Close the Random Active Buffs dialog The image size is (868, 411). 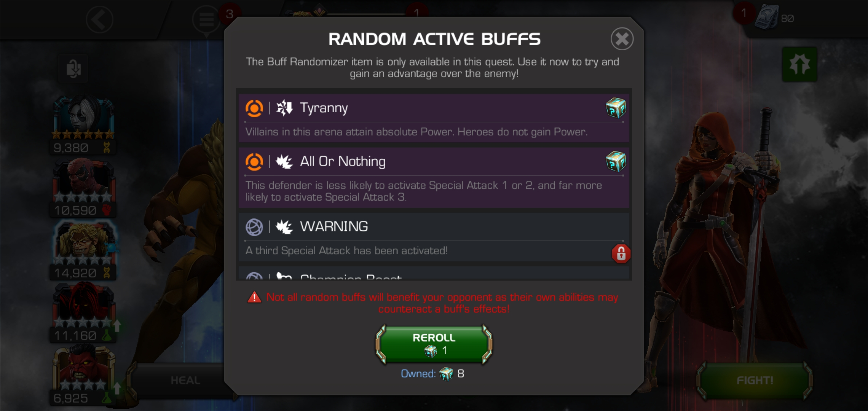coord(622,38)
